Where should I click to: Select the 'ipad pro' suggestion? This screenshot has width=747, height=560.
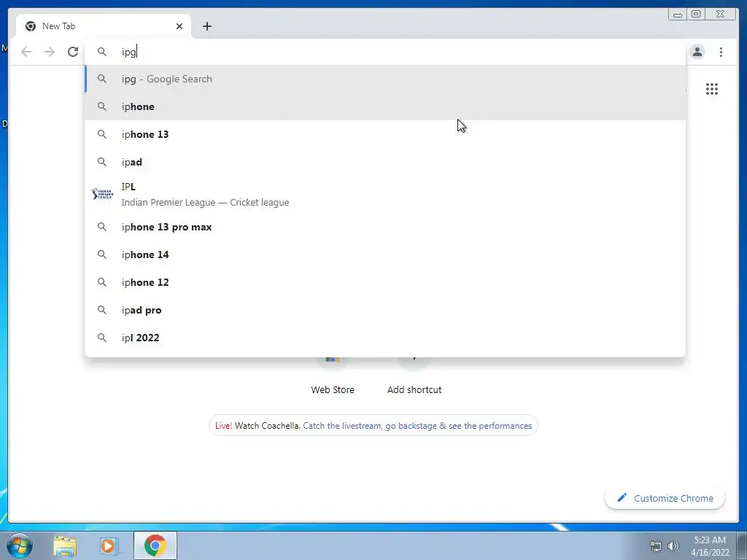(385, 310)
